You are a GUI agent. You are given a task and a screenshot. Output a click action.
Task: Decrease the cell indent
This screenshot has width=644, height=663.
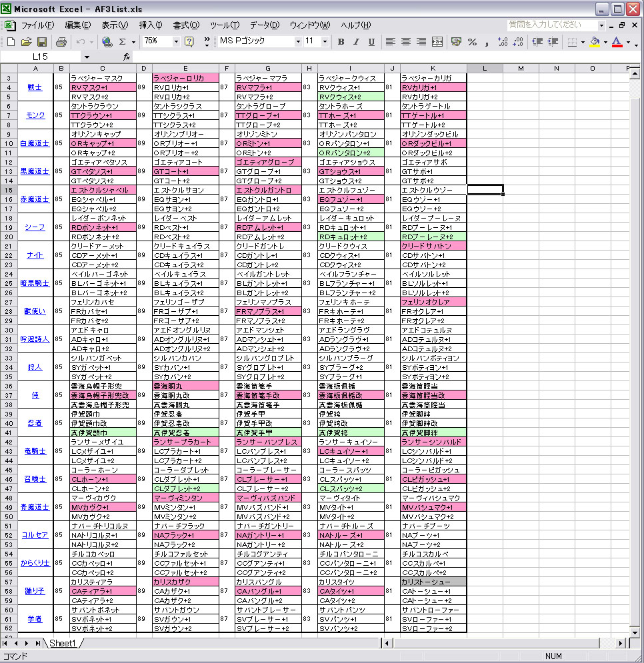coord(537,41)
